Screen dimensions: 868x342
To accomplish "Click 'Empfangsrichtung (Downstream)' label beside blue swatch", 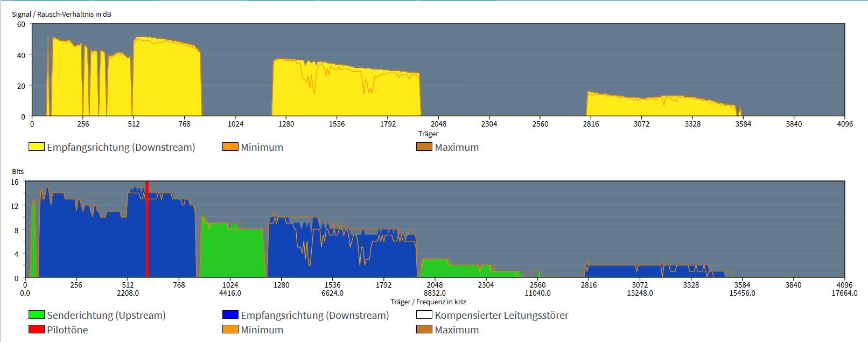I will pyautogui.click(x=315, y=315).
